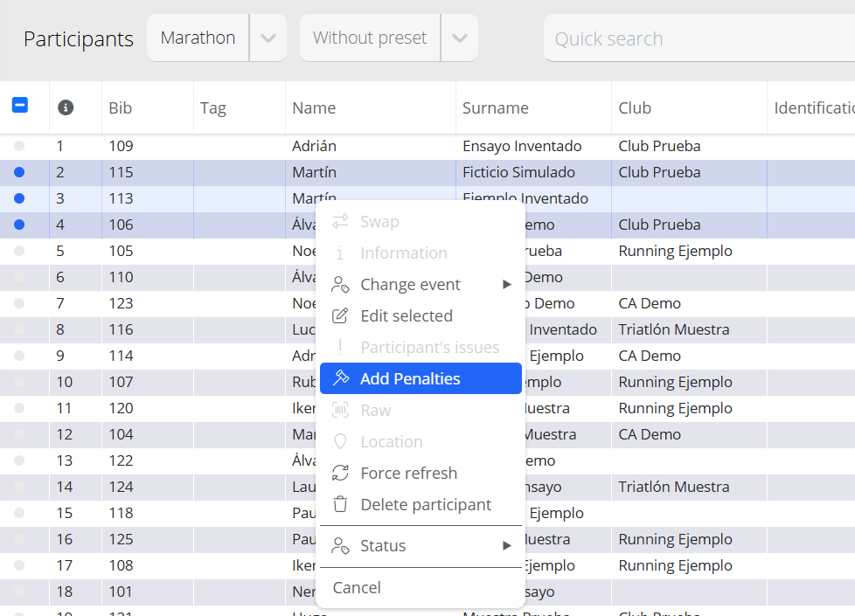Open the Marathon event dropdown arrow
855x616 pixels.
tap(268, 38)
